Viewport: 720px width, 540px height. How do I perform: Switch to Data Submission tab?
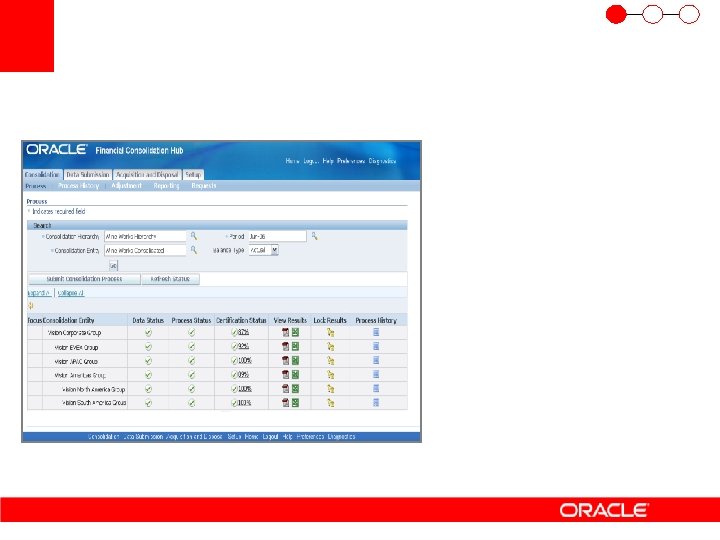click(88, 174)
